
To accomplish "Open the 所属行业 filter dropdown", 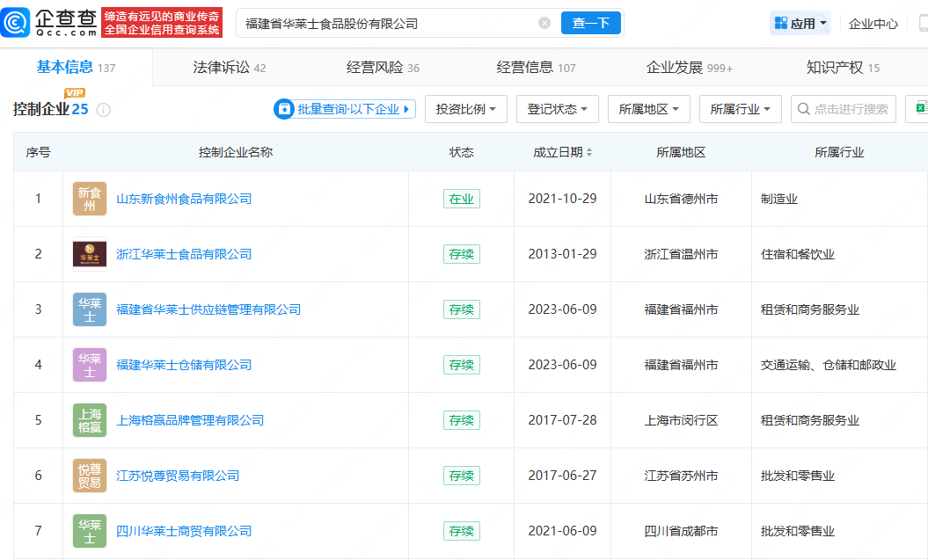I will point(740,109).
